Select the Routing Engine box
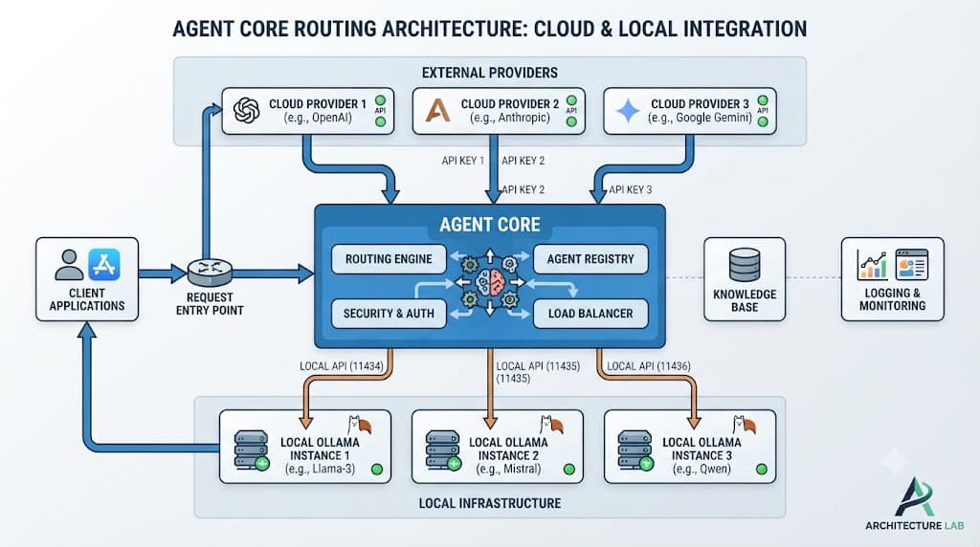The image size is (980, 547). (x=389, y=259)
